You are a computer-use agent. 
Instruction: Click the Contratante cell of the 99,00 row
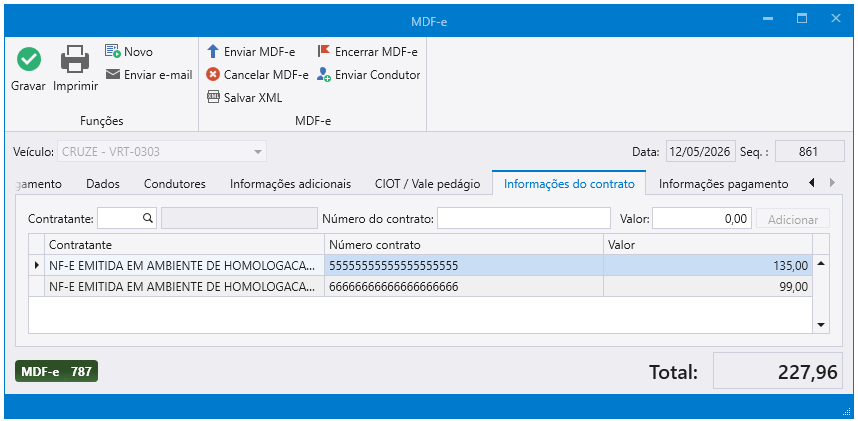coord(184,286)
